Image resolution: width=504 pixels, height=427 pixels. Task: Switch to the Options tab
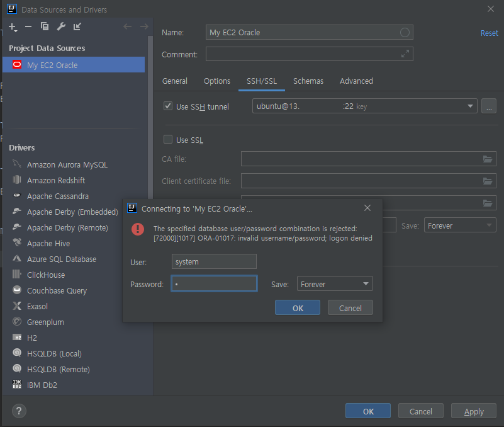(x=217, y=81)
